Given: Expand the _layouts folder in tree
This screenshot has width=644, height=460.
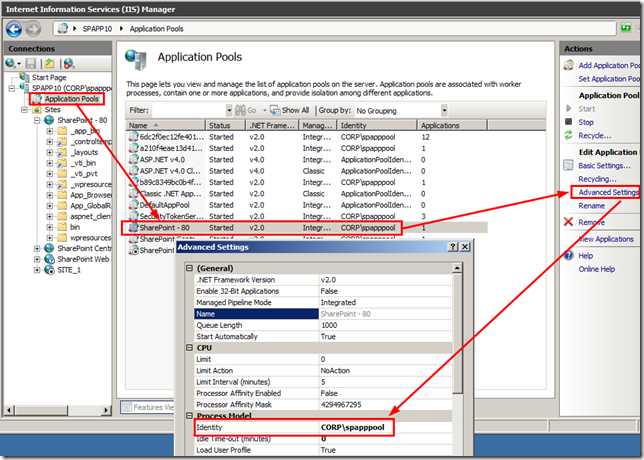Looking at the screenshot, I should 49,153.
